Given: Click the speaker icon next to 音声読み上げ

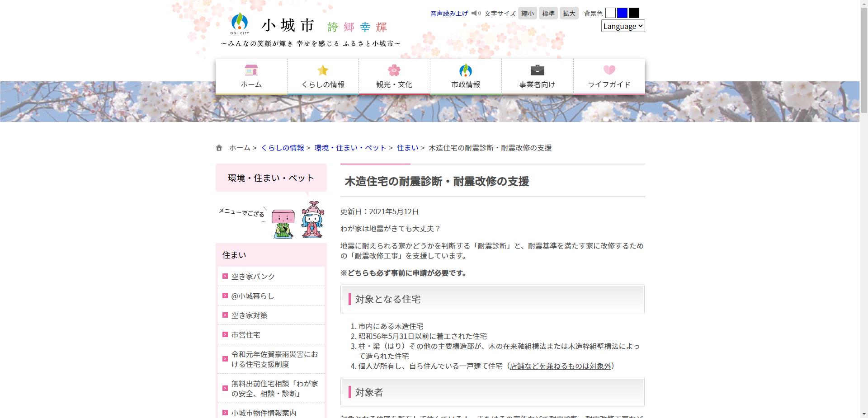Looking at the screenshot, I should tap(476, 13).
